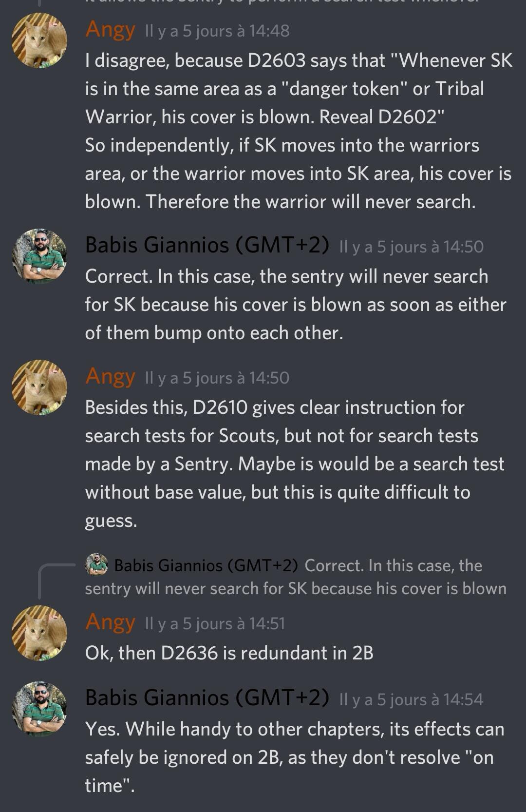The image size is (526, 812).
Task: Open Angy's cat avatar at 14:50 message
Action: pos(39,387)
